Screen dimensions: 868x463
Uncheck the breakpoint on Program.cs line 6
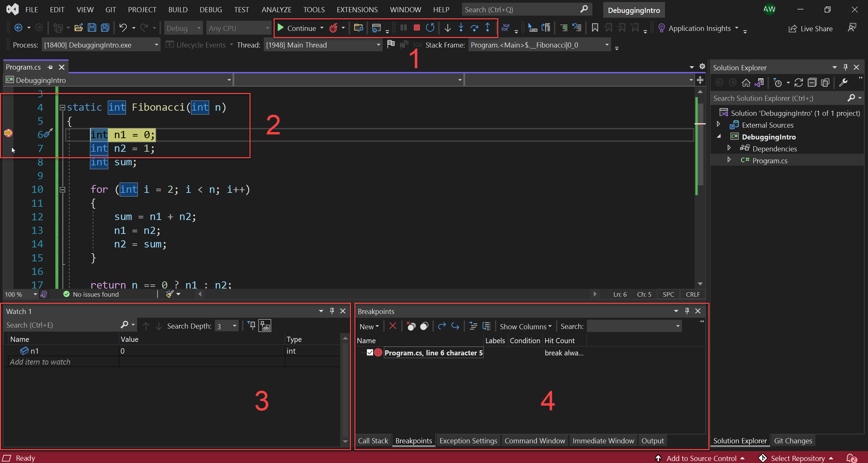(x=370, y=353)
